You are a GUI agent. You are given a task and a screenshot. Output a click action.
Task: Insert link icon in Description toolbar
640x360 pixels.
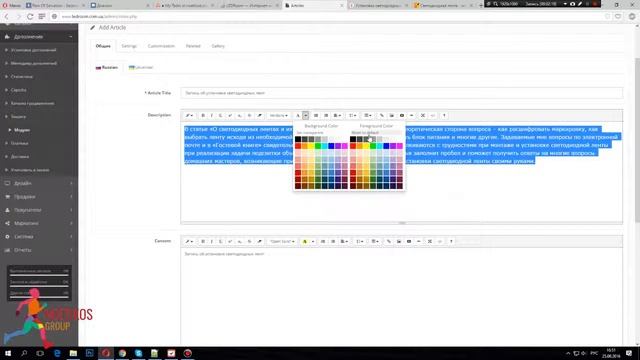(382, 116)
